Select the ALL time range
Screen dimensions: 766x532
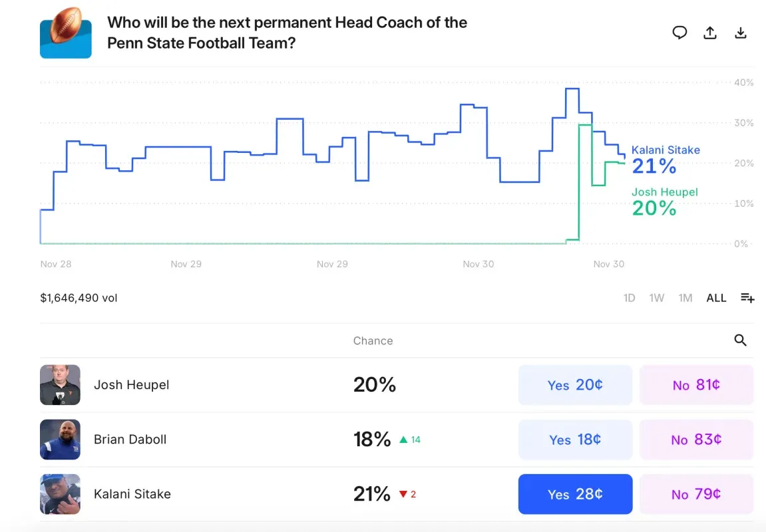pos(716,298)
